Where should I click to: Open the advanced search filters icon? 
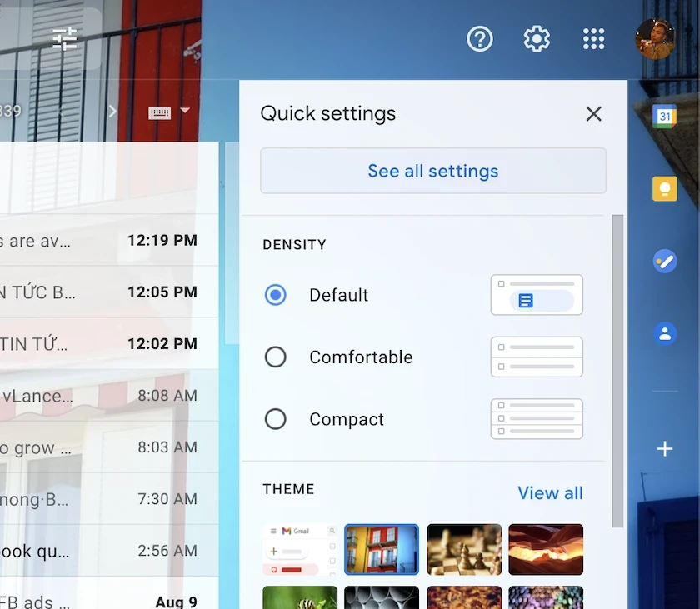tap(64, 38)
